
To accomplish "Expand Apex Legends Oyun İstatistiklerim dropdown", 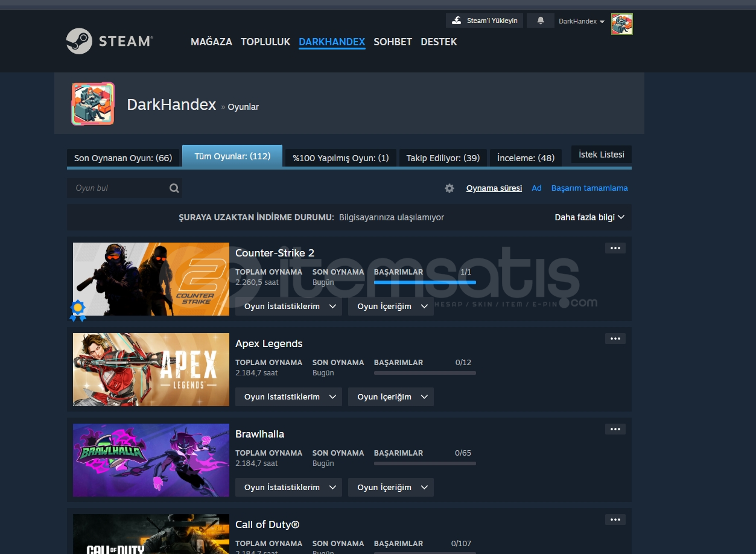I will 288,396.
